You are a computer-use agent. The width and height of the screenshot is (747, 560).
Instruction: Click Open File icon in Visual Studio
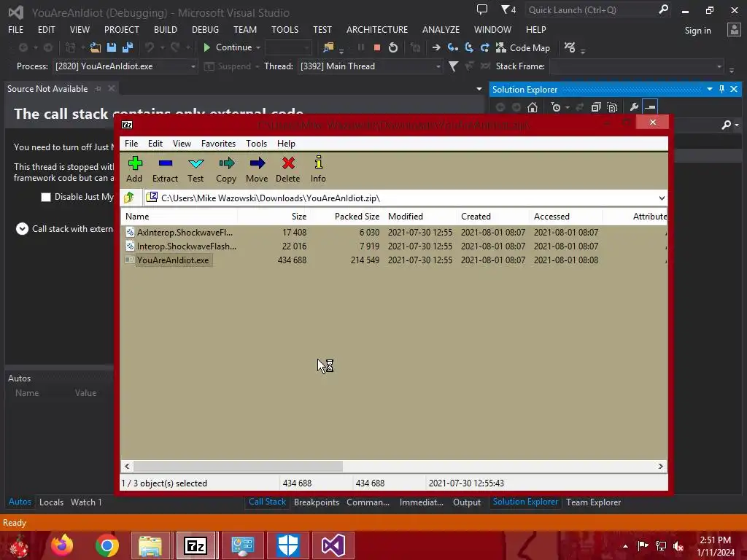click(x=96, y=47)
